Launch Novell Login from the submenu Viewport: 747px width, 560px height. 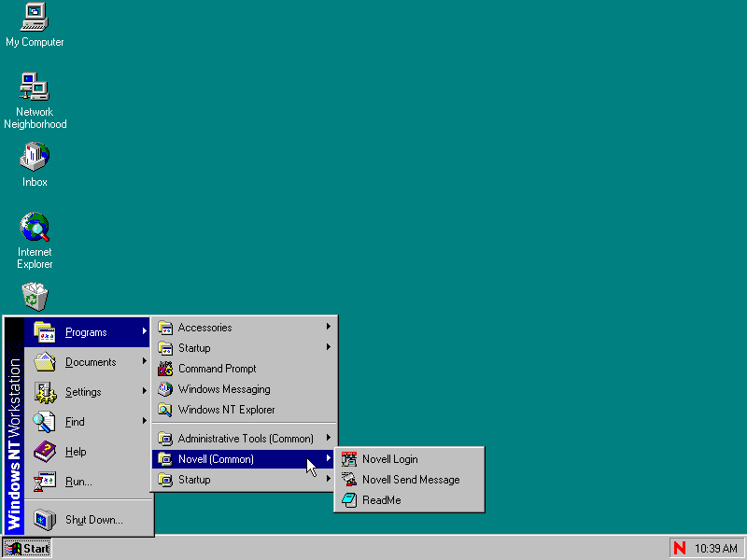pyautogui.click(x=409, y=459)
